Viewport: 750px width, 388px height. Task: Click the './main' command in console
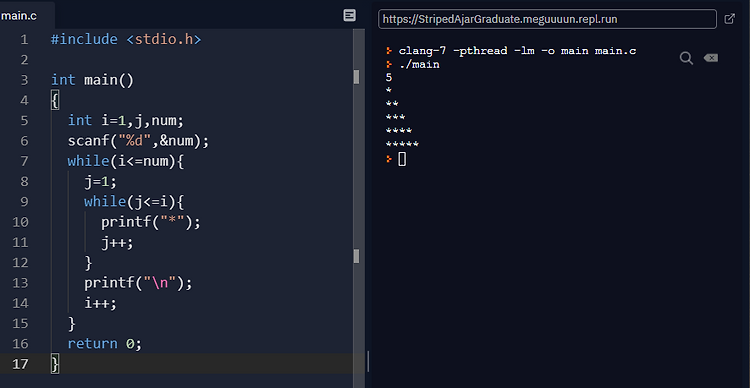click(419, 64)
